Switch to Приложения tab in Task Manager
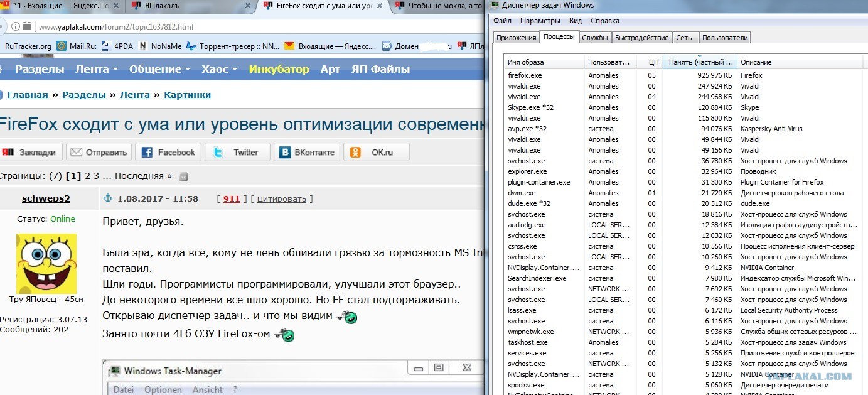 pyautogui.click(x=516, y=38)
